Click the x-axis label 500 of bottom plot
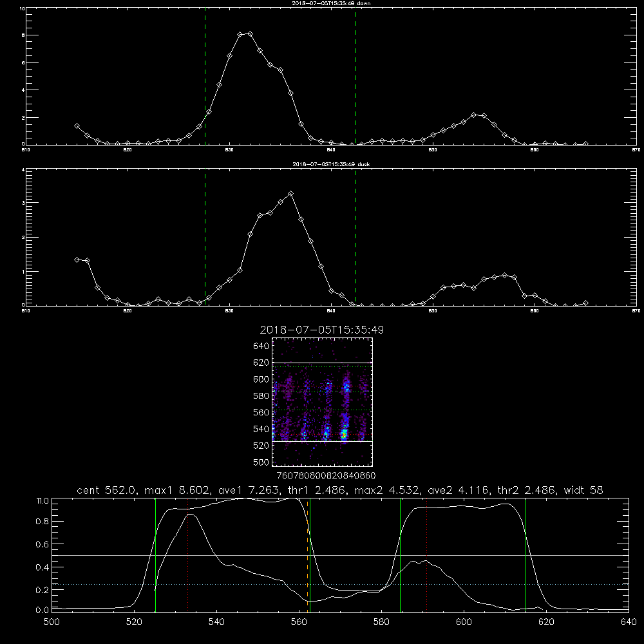 click(52, 622)
